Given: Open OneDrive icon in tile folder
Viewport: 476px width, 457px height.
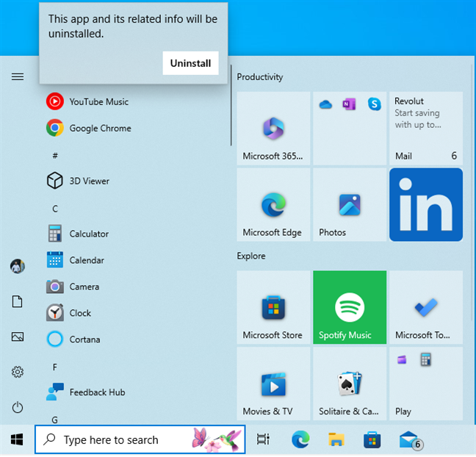Looking at the screenshot, I should (325, 104).
